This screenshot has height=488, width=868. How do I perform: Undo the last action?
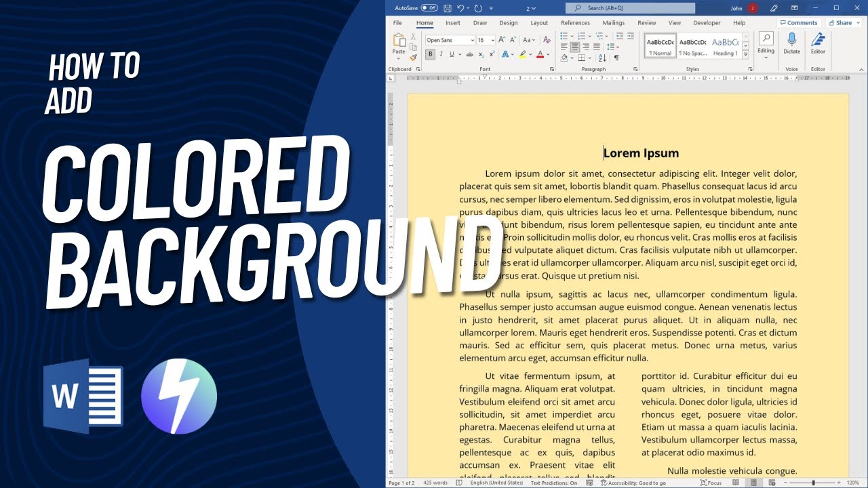click(460, 8)
